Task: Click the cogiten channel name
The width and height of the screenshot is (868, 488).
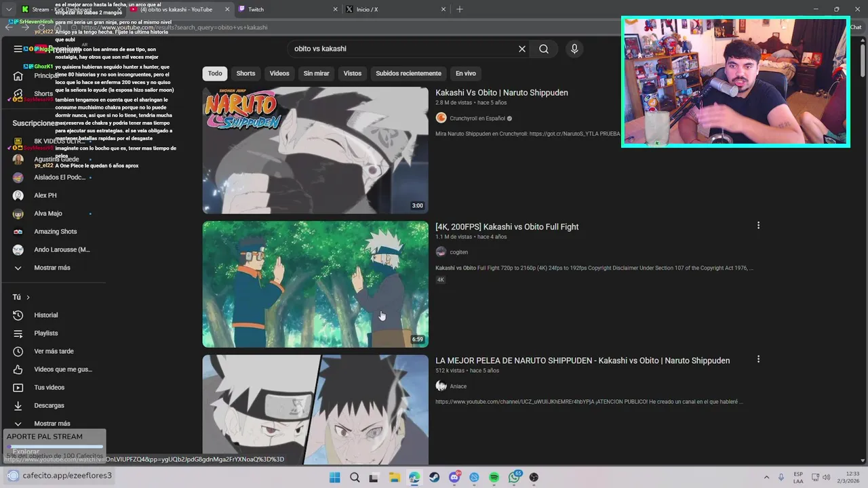Action: (459, 252)
